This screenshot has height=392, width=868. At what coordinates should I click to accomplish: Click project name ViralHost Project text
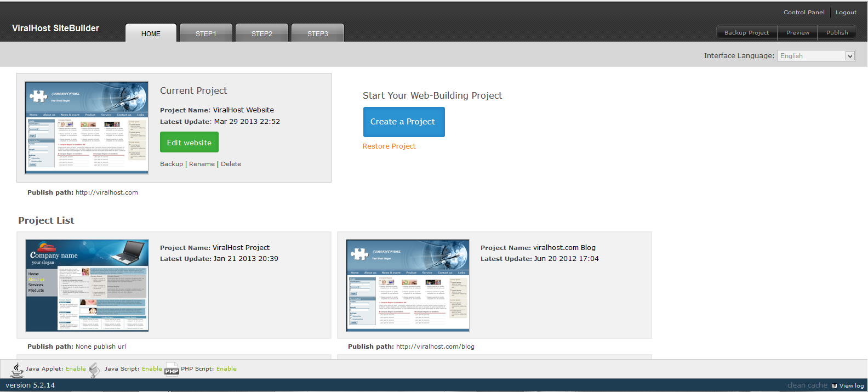pyautogui.click(x=241, y=248)
